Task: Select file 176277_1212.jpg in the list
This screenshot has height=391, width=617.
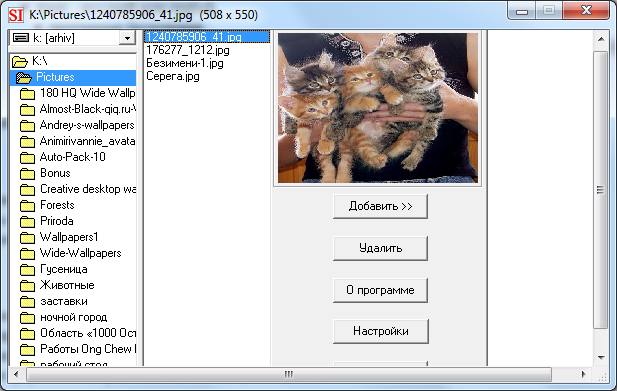Action: click(x=188, y=50)
